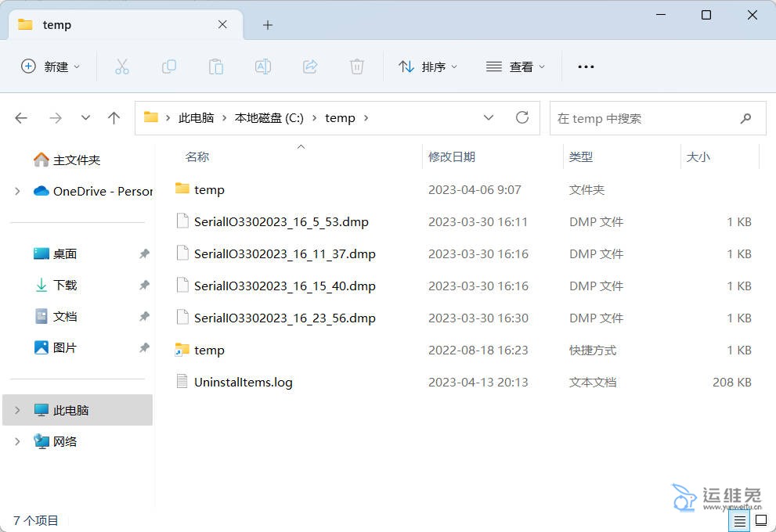Open a new tab with plus button
This screenshot has width=776, height=532.
pyautogui.click(x=268, y=25)
